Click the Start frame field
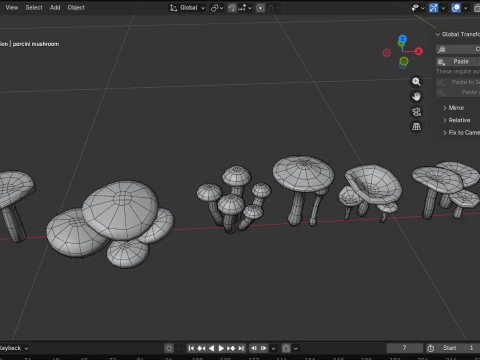This screenshot has height=360, width=480. [458, 348]
